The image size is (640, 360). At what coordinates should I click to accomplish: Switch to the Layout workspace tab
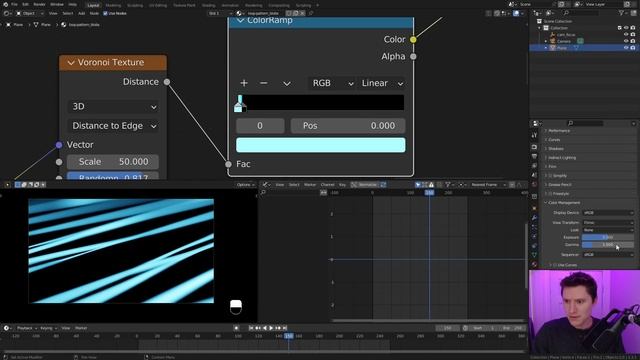pyautogui.click(x=93, y=5)
